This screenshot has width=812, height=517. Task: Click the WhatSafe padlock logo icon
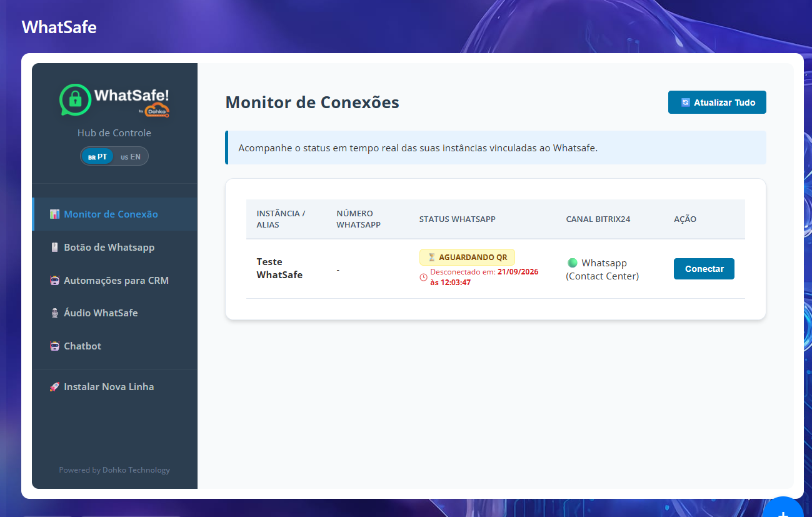75,99
